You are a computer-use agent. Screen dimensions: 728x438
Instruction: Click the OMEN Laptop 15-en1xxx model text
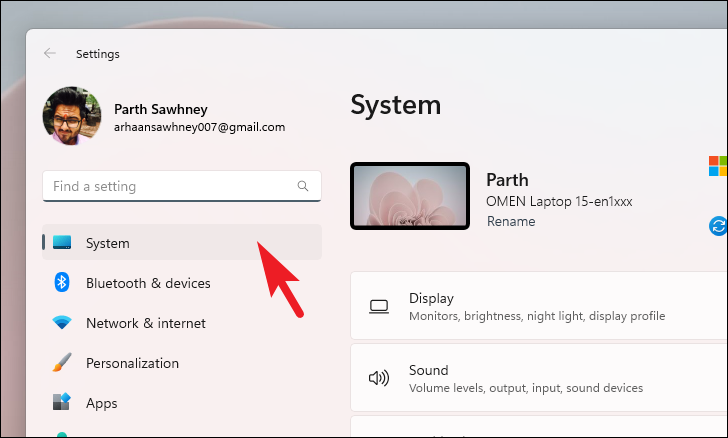[559, 202]
